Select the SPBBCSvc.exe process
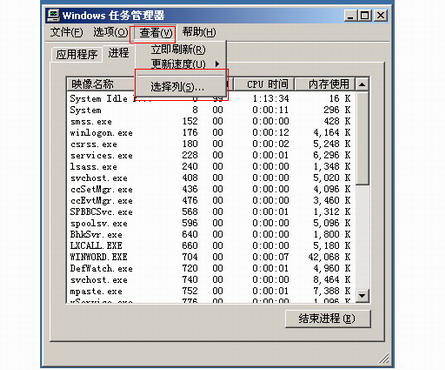Viewport: 445px width, 370px height. 211,212
